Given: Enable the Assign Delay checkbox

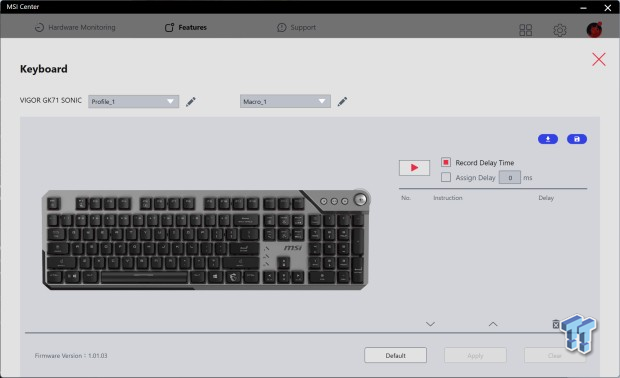Looking at the screenshot, I should 446,177.
